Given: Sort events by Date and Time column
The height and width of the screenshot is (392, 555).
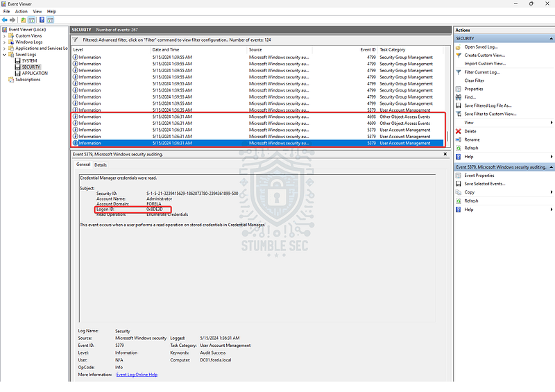Looking at the screenshot, I should [198, 49].
